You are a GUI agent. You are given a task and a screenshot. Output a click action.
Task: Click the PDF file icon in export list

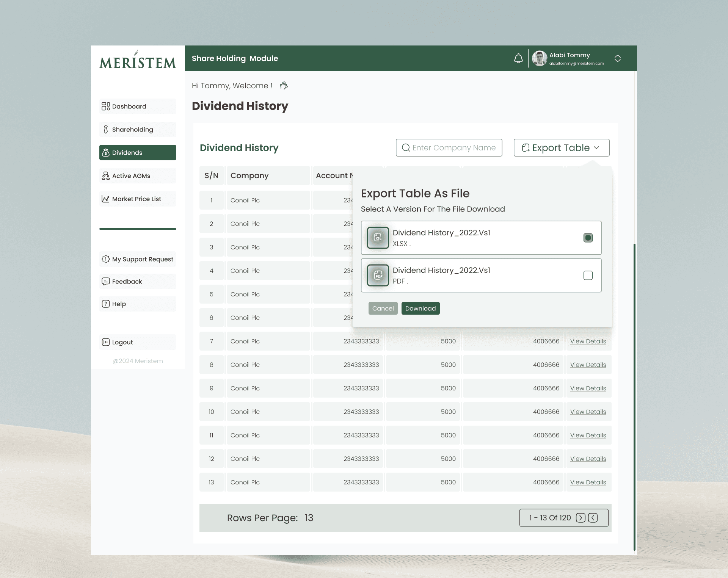coord(378,275)
